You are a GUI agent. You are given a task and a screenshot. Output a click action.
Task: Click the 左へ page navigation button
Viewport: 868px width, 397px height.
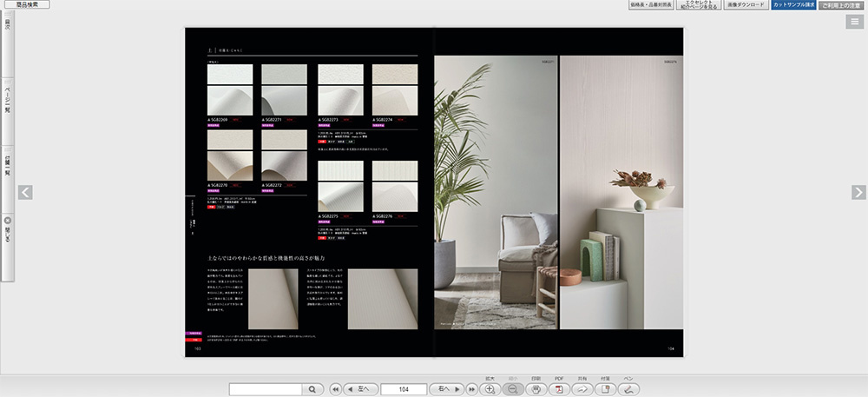point(360,389)
